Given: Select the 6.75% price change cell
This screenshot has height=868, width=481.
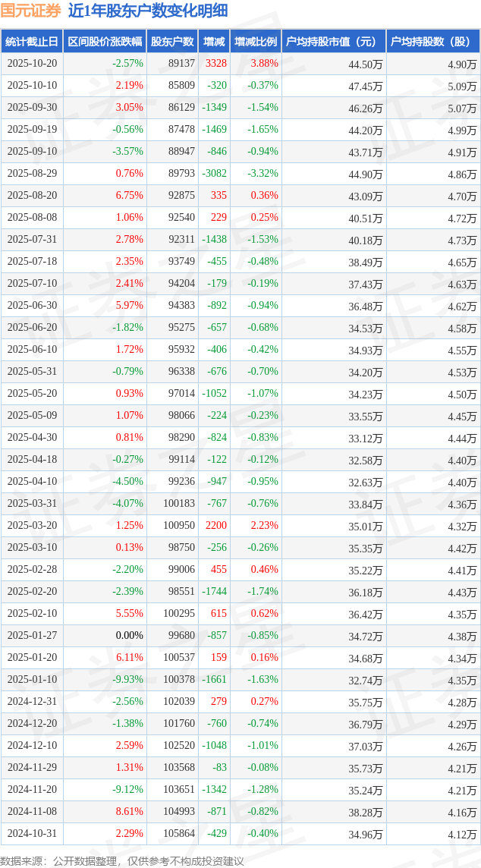Looking at the screenshot, I should (129, 196).
